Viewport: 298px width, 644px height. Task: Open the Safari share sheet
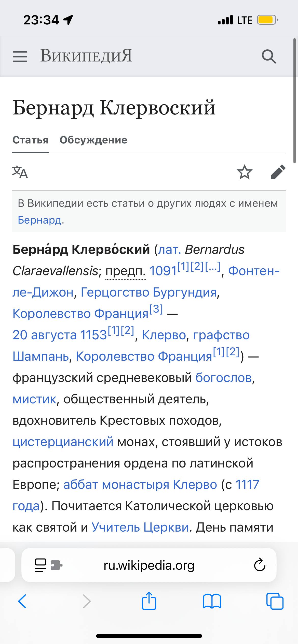149,601
